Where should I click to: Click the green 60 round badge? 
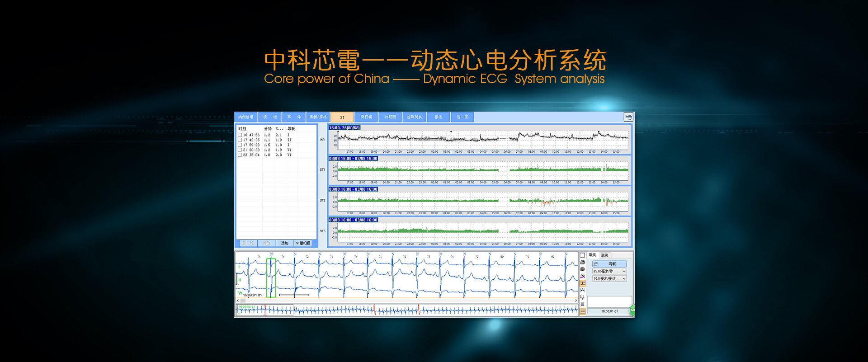tap(632, 310)
